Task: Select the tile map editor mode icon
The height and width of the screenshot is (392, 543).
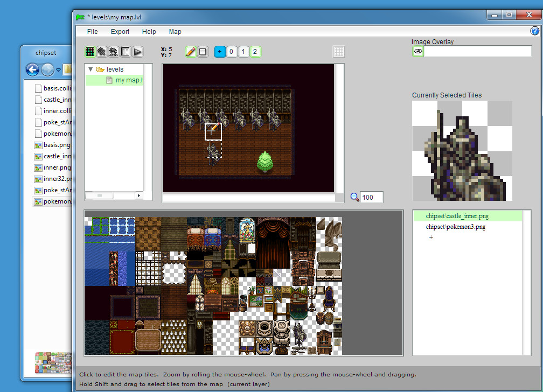Action: coord(90,52)
